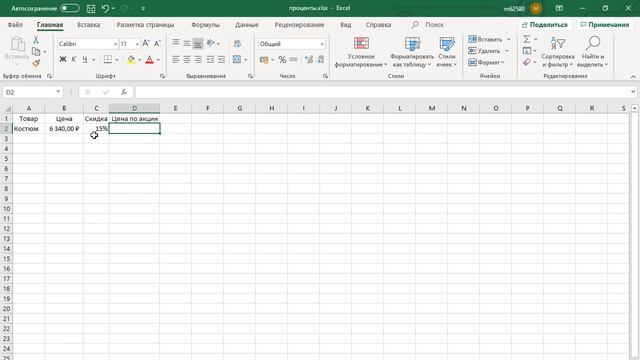Screen dimensions: 640x360
Task: Click the Wrap Text icon
Action: coord(238,43)
